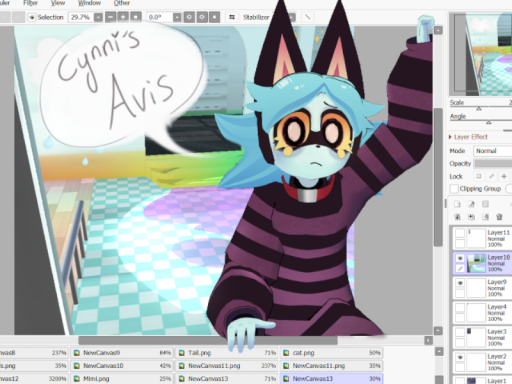Click the layer Opacity slider
512x384 pixels.
[493, 164]
